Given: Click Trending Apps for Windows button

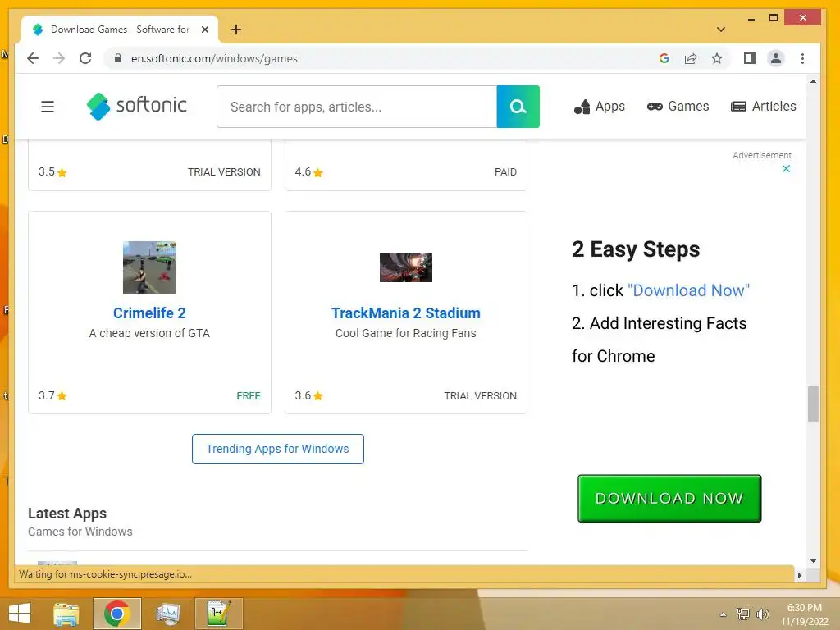Looking at the screenshot, I should click(278, 449).
